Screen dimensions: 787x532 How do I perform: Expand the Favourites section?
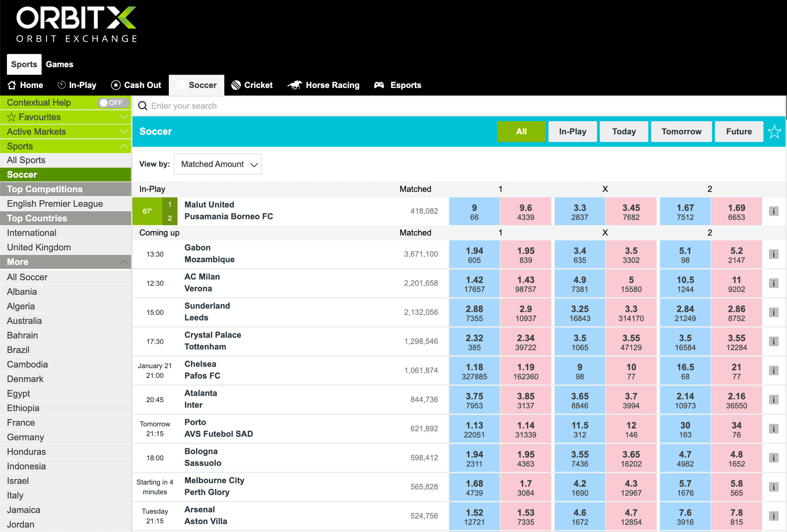(x=124, y=117)
